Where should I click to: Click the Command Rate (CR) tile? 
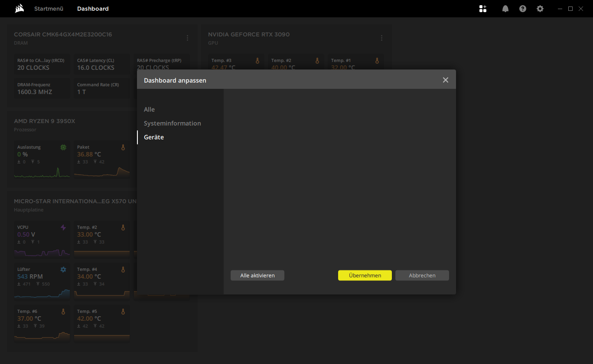click(x=102, y=88)
